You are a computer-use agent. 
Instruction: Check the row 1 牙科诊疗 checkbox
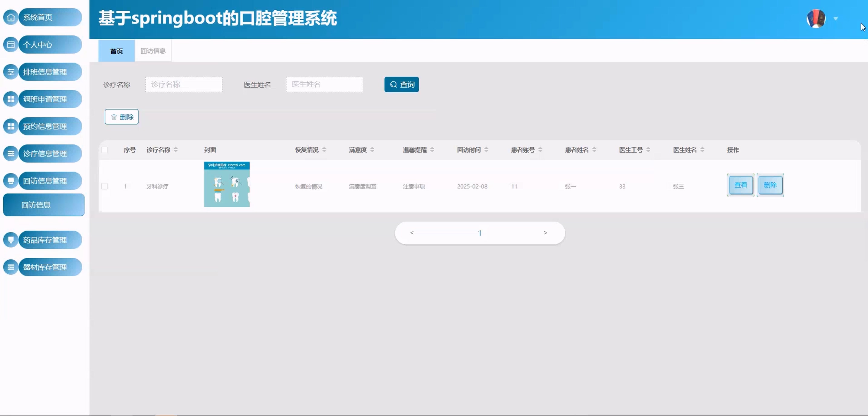click(104, 186)
